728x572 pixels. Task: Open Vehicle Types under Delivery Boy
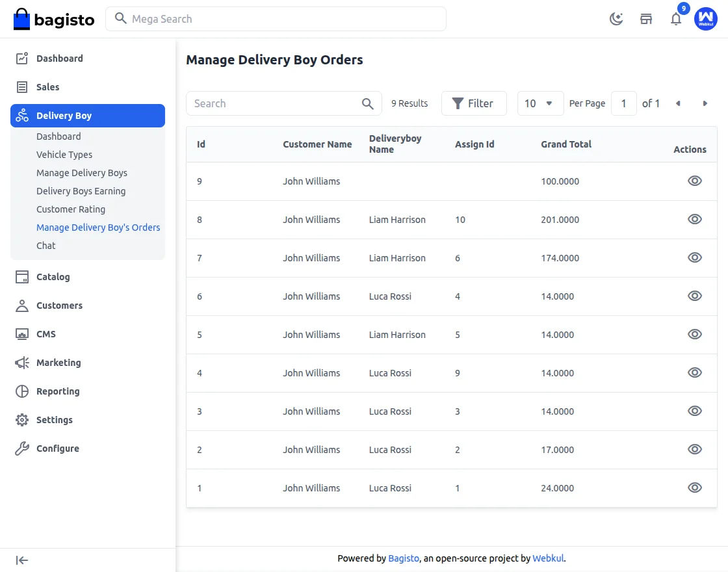64,155
